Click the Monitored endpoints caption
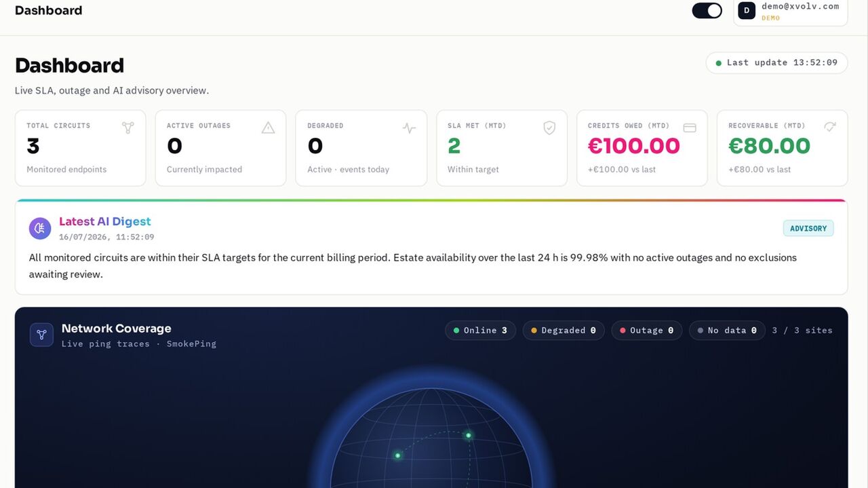This screenshot has width=868, height=488. click(x=66, y=170)
